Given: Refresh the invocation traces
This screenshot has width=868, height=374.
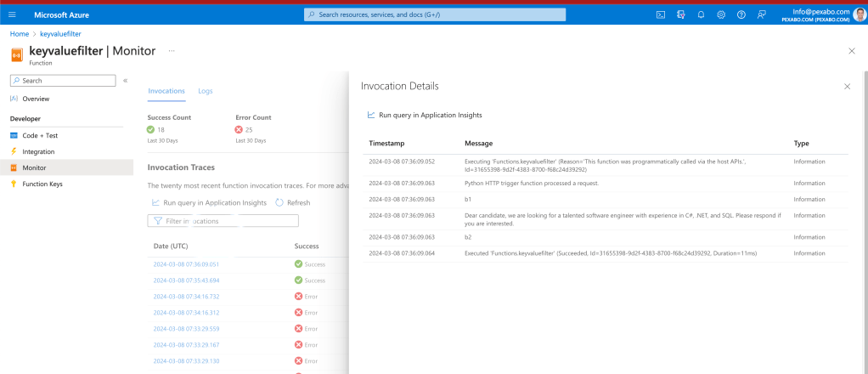Looking at the screenshot, I should click(x=293, y=203).
